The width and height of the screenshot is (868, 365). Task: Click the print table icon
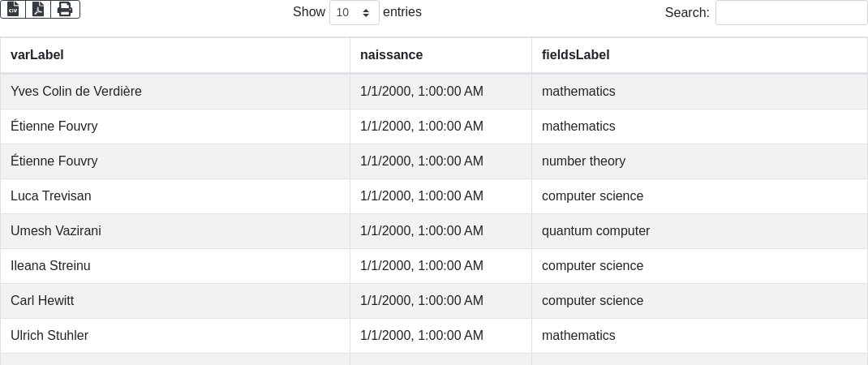(x=65, y=10)
